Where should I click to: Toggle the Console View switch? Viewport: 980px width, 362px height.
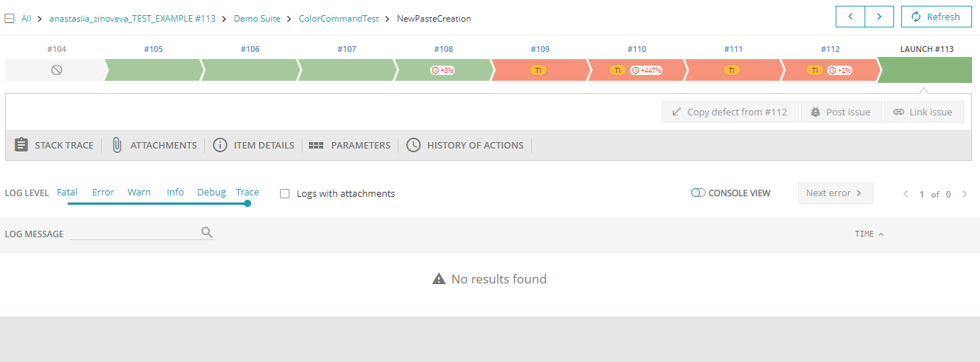[x=698, y=193]
